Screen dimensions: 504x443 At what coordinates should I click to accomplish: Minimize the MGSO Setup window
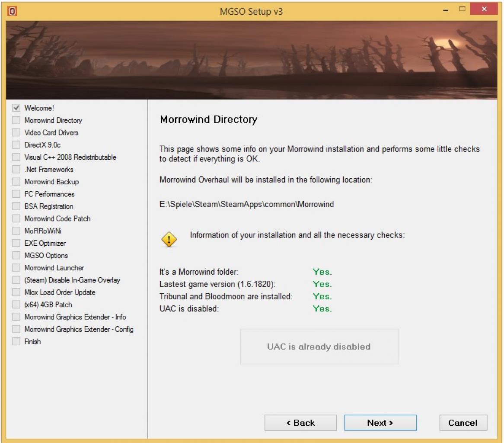coord(446,10)
